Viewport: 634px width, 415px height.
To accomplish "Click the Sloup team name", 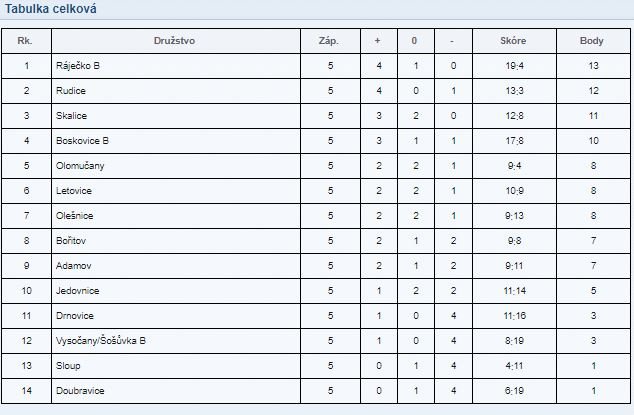I will [x=68, y=366].
